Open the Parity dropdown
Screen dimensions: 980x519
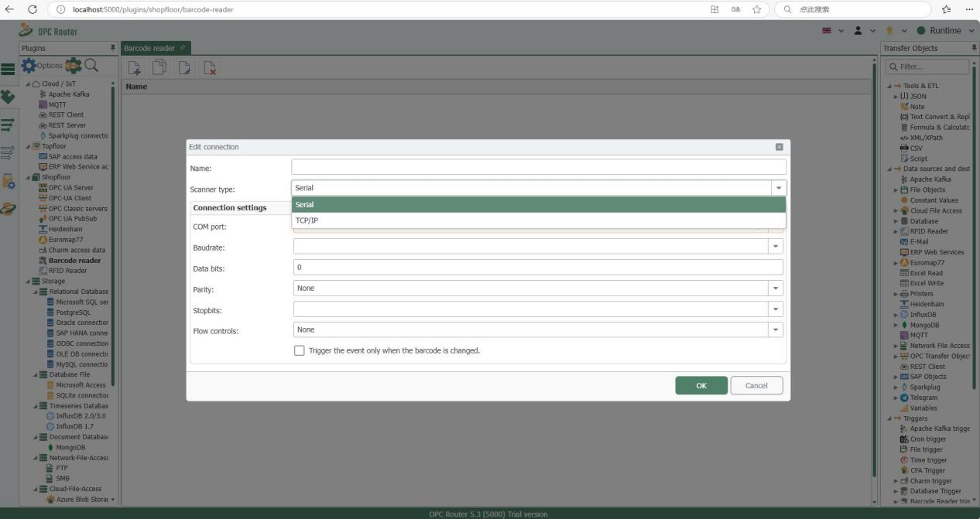(775, 289)
